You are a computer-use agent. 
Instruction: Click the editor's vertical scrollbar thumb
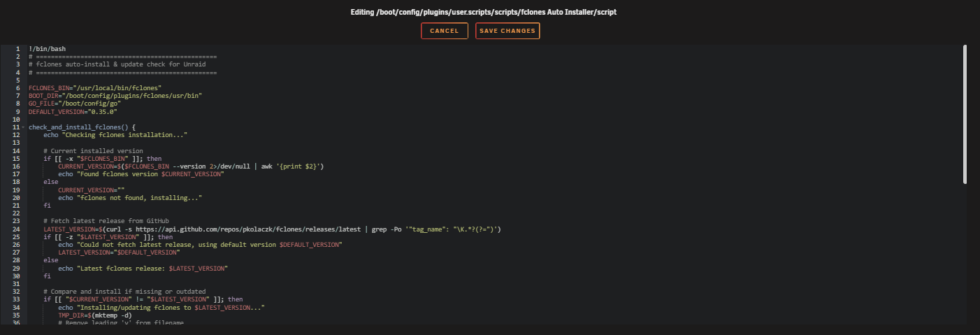(x=965, y=114)
